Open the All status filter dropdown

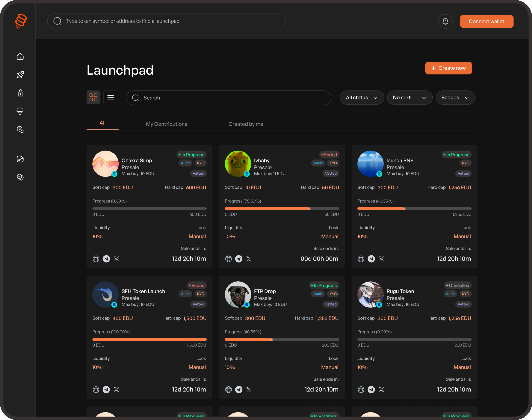pyautogui.click(x=362, y=97)
